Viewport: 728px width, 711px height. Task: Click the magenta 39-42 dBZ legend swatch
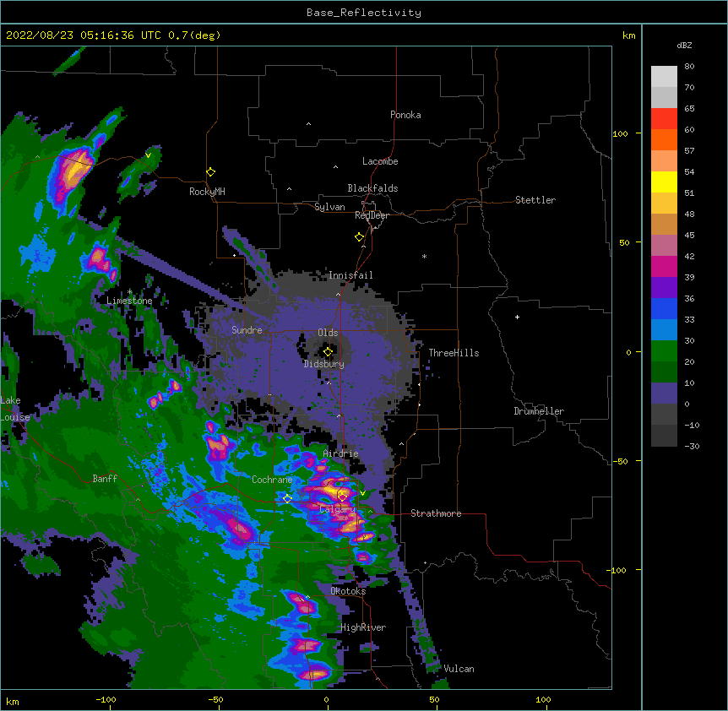(x=664, y=266)
